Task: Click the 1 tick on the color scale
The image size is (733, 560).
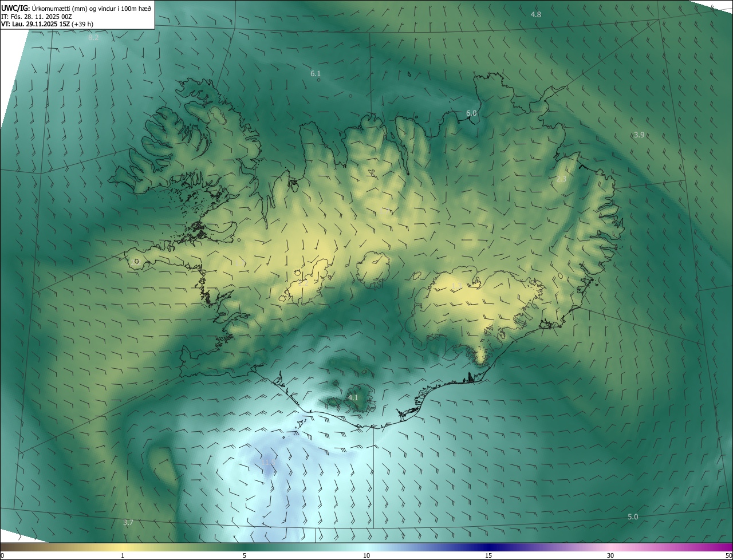Action: [123, 556]
